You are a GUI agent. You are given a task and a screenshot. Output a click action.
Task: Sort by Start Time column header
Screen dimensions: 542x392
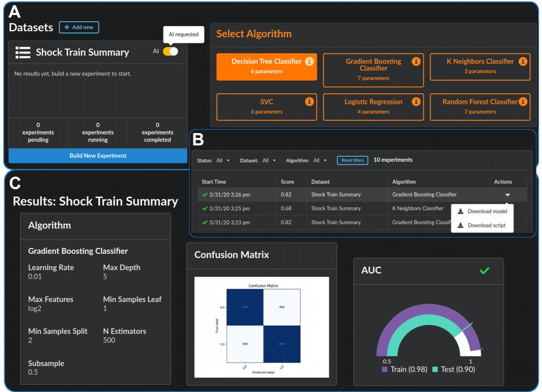click(214, 182)
